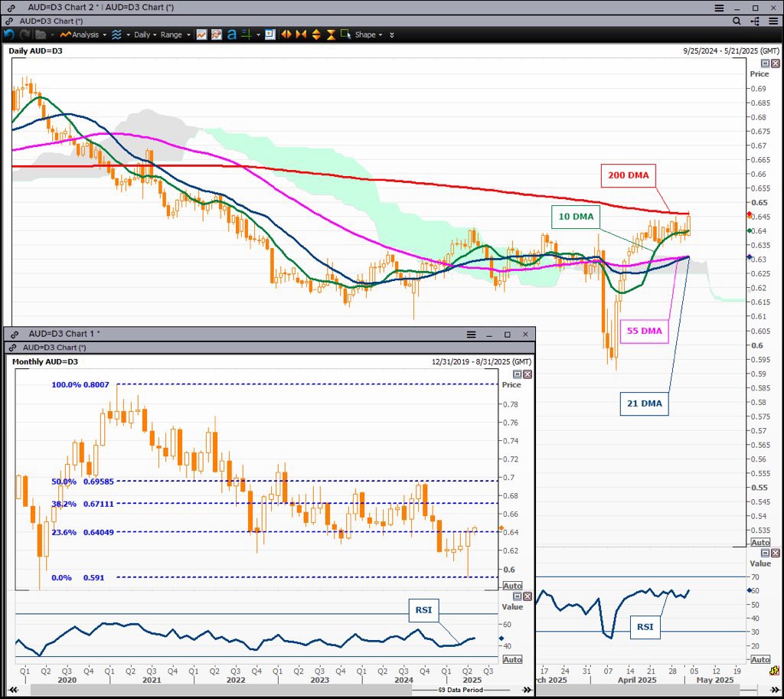Click the search magnifier icon
Viewport: 784px width, 699px height.
point(737,21)
